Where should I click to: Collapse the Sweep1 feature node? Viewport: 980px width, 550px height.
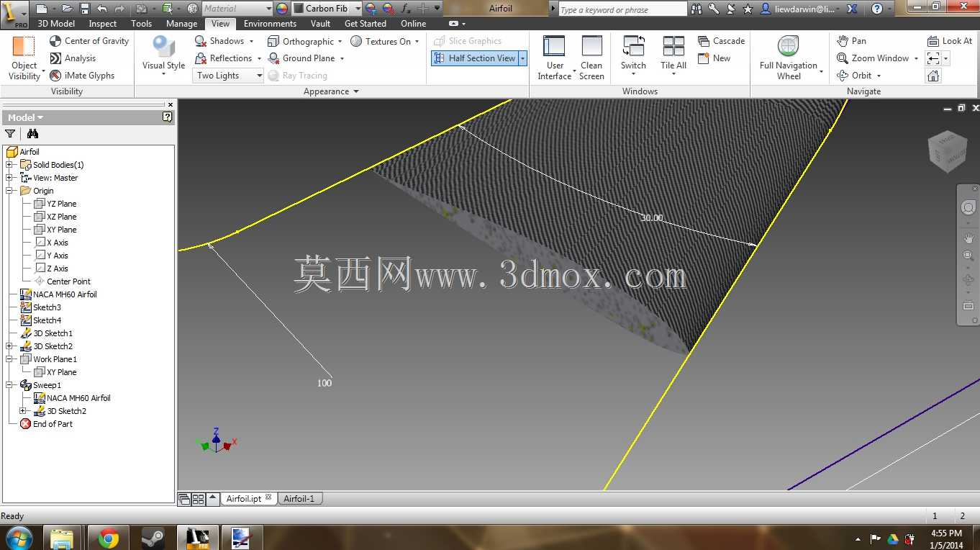[9, 385]
